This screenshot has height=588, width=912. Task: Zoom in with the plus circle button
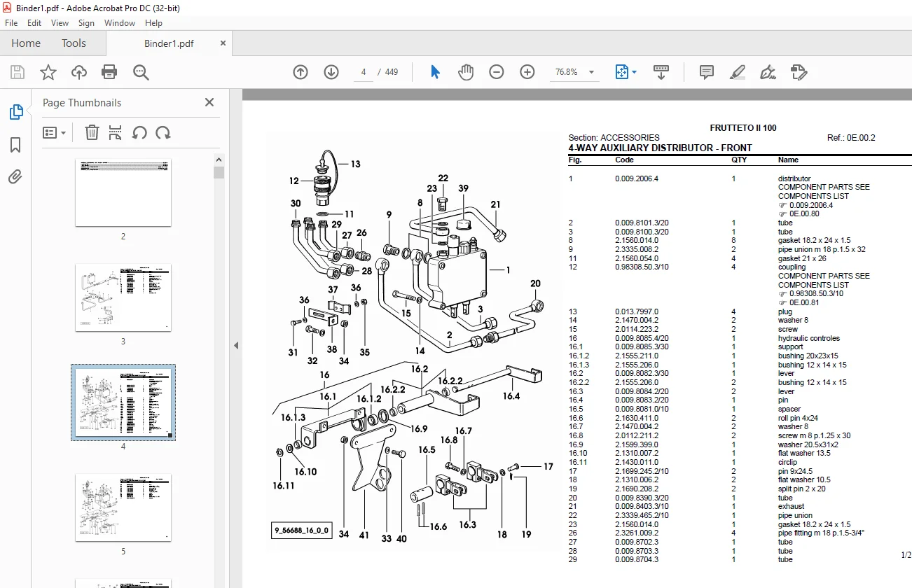coord(527,72)
